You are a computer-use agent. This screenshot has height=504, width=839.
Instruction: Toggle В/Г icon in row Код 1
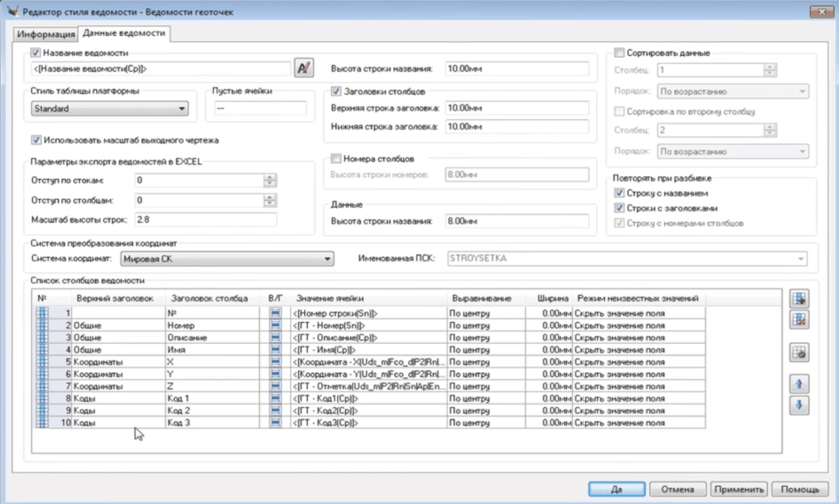click(x=275, y=398)
